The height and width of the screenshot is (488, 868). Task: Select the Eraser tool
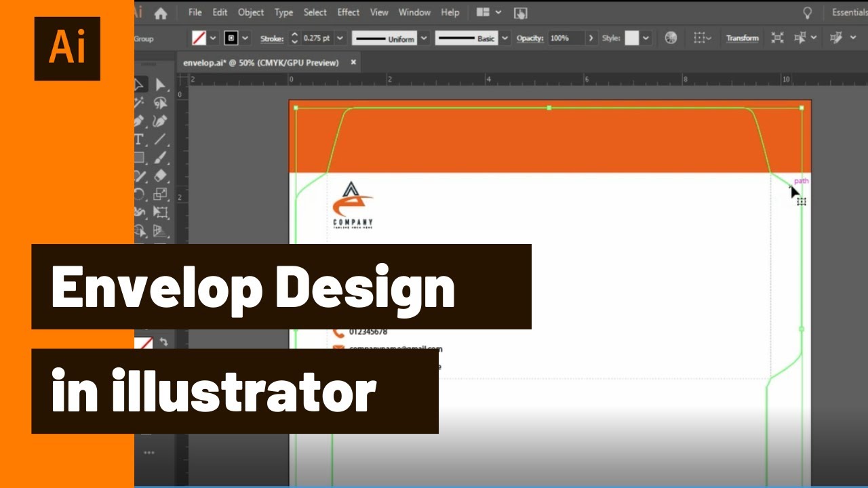tap(160, 176)
